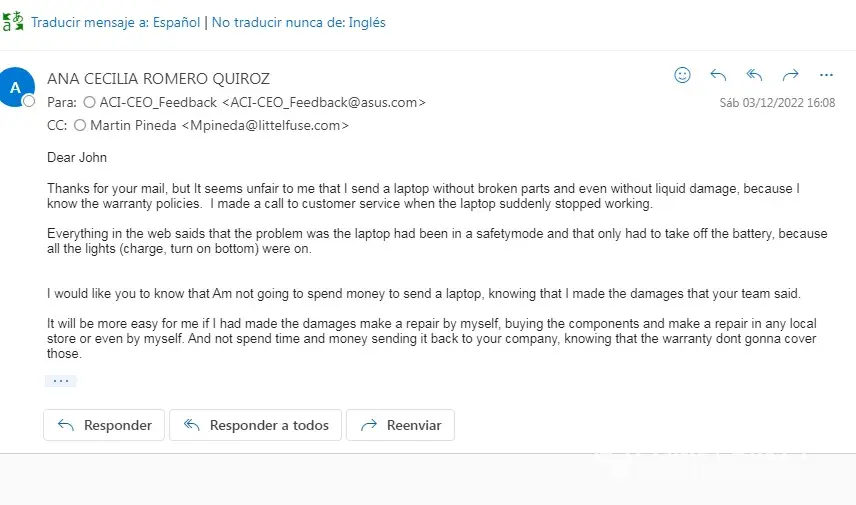Click the reply arrow icon beside the smiley
This screenshot has height=505, width=856.
718,75
